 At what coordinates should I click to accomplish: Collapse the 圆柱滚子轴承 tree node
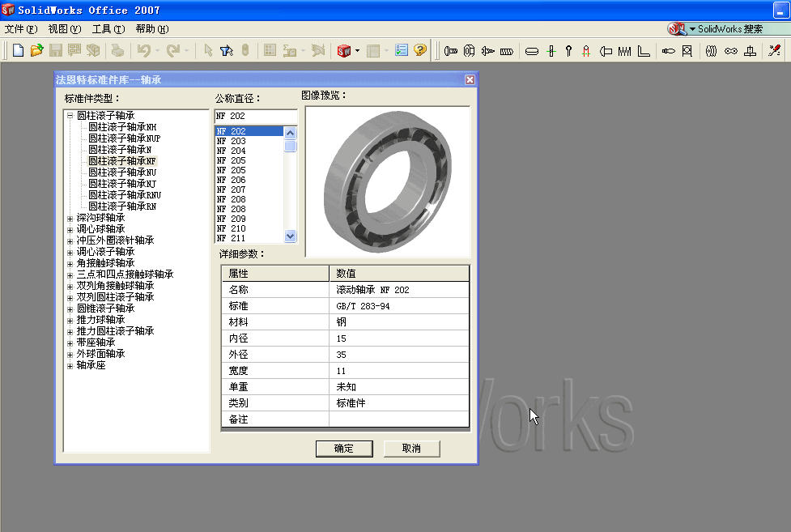click(x=70, y=116)
